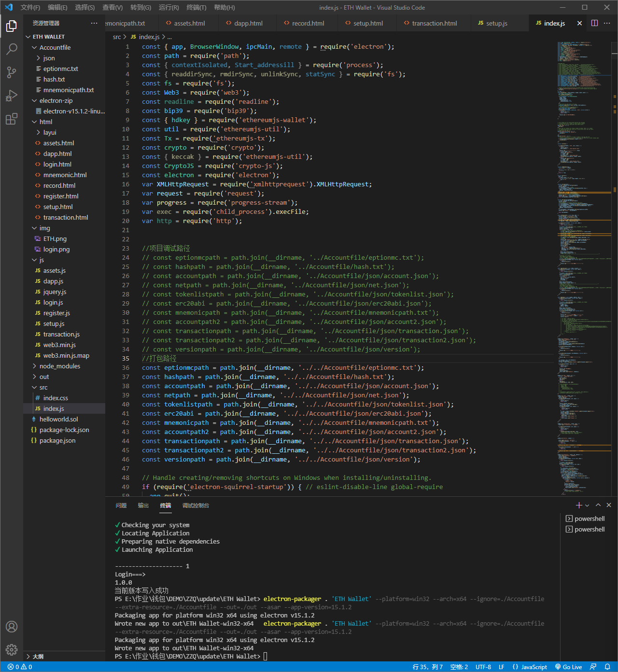Open the Extensions view icon

(12, 119)
